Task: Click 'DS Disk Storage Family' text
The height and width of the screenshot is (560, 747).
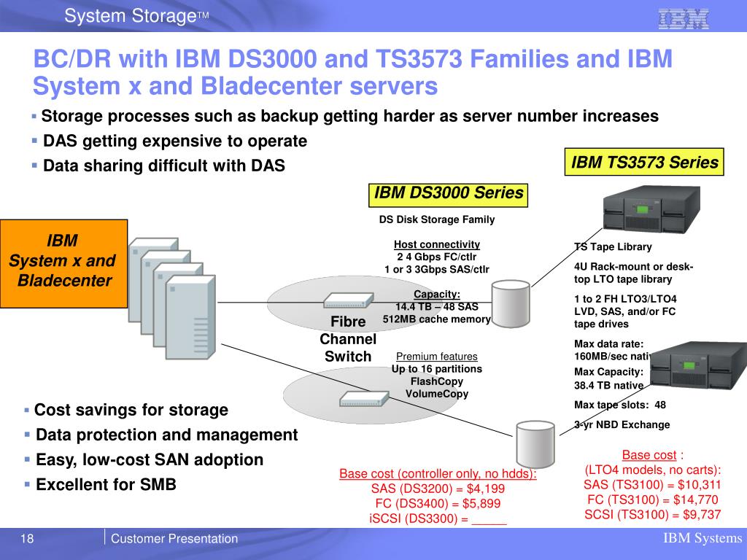Action: (x=437, y=219)
